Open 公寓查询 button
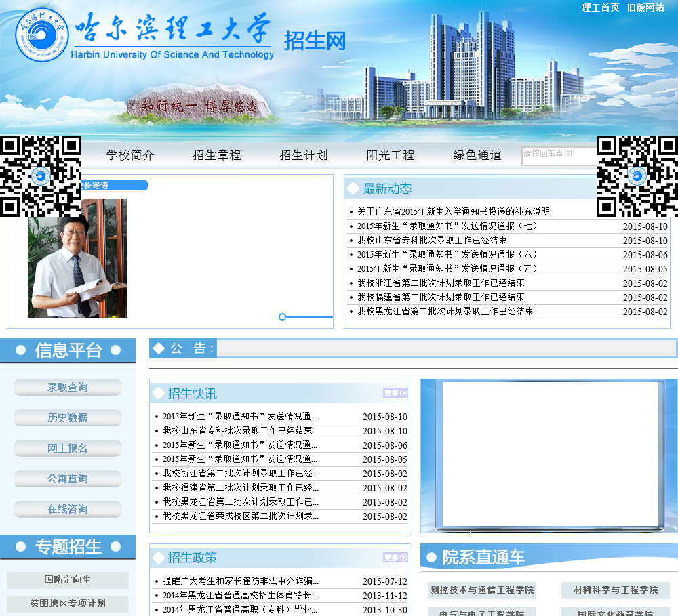Image resolution: width=678 pixels, height=616 pixels. pyautogui.click(x=67, y=478)
